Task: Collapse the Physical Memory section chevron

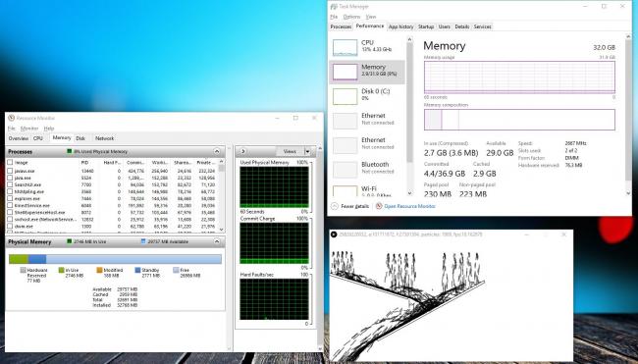Action: coord(217,241)
